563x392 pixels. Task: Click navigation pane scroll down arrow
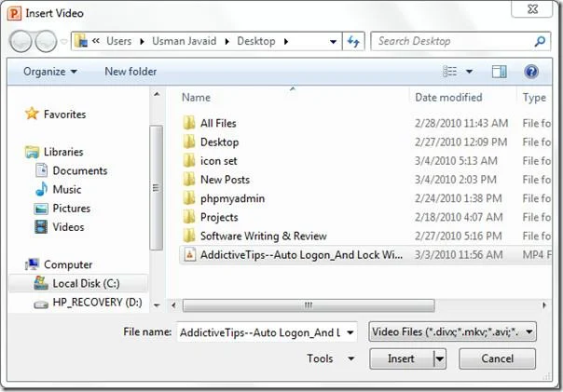point(157,305)
